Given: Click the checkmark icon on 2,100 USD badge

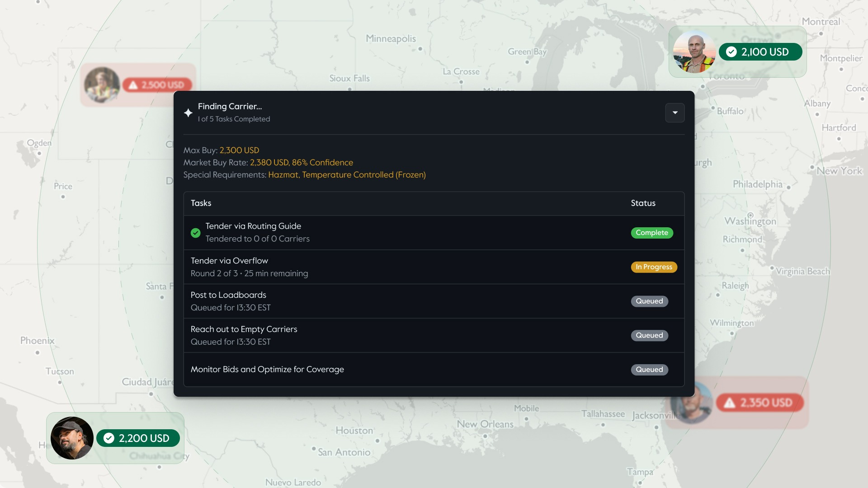Looking at the screenshot, I should pyautogui.click(x=731, y=52).
